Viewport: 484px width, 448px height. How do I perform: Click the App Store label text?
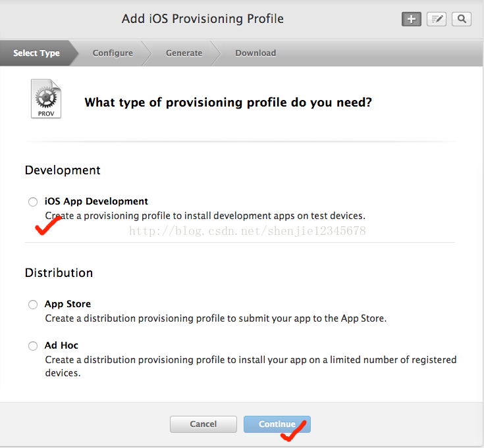click(x=68, y=304)
